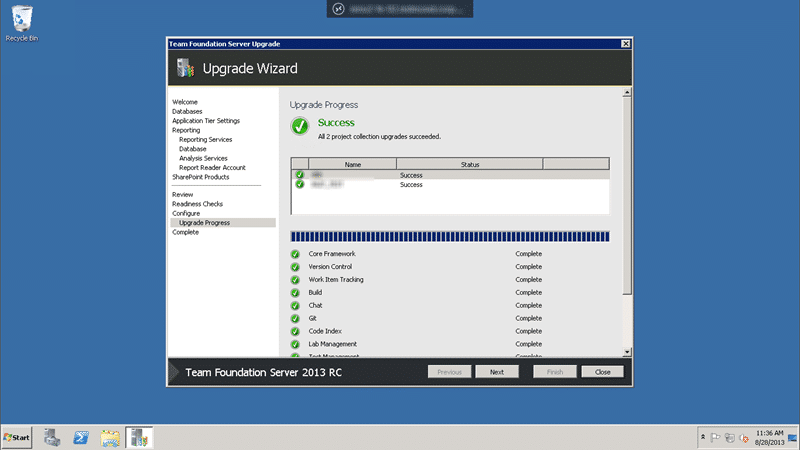800x450 pixels.
Task: Click the disabled Finish button
Action: click(555, 372)
